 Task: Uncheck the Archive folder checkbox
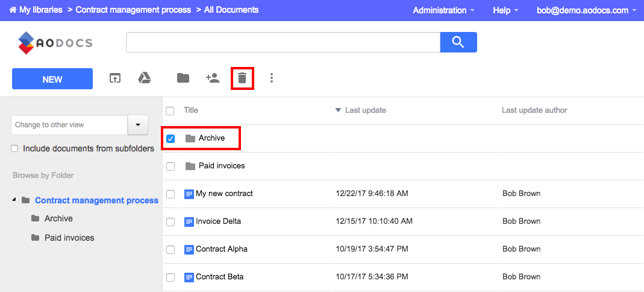point(170,139)
